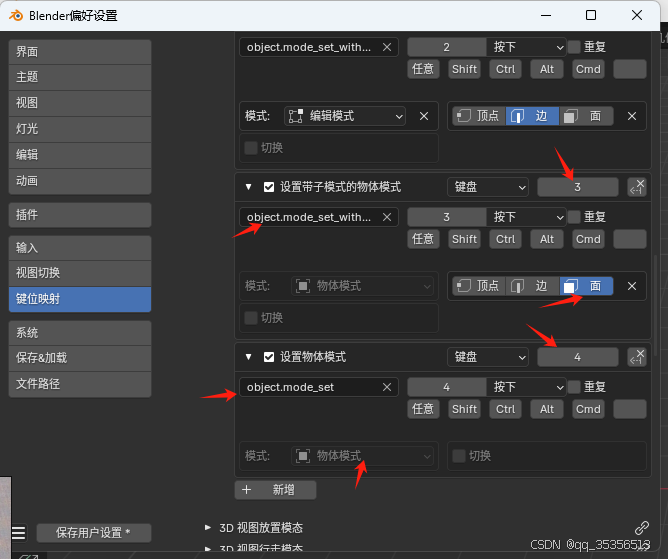Clear the operator field X in the key 2 entry
The width and height of the screenshot is (668, 559).
click(x=386, y=47)
